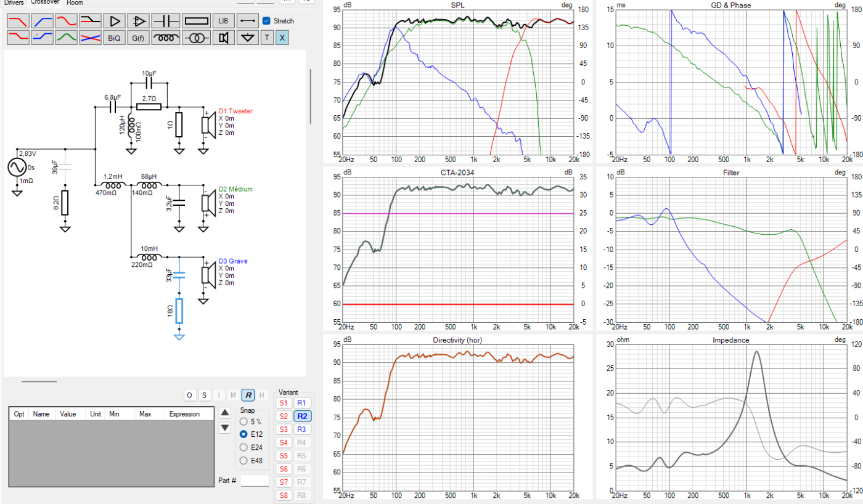Add a buffer amplifier triangle component
863x504 pixels.
[114, 20]
